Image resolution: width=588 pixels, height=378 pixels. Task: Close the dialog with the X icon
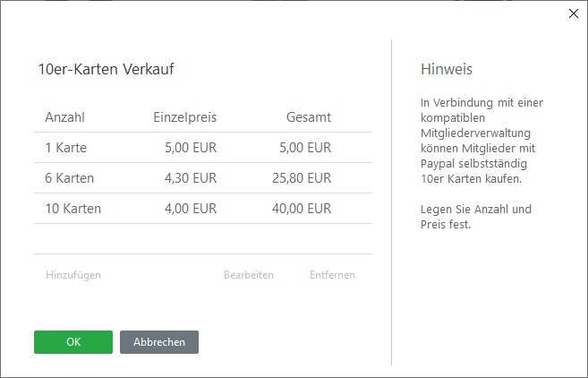[574, 13]
